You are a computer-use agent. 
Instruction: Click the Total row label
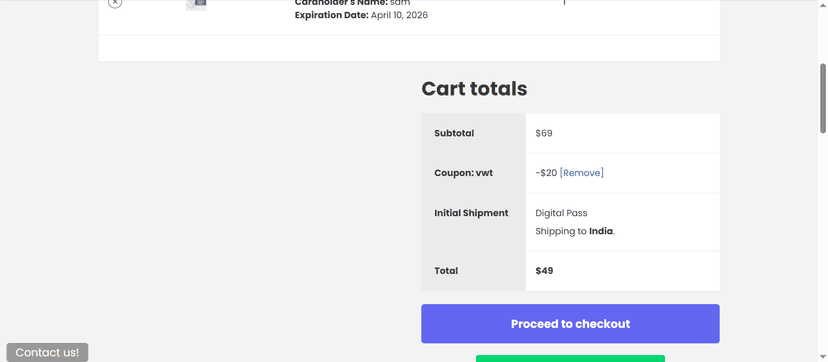click(446, 271)
